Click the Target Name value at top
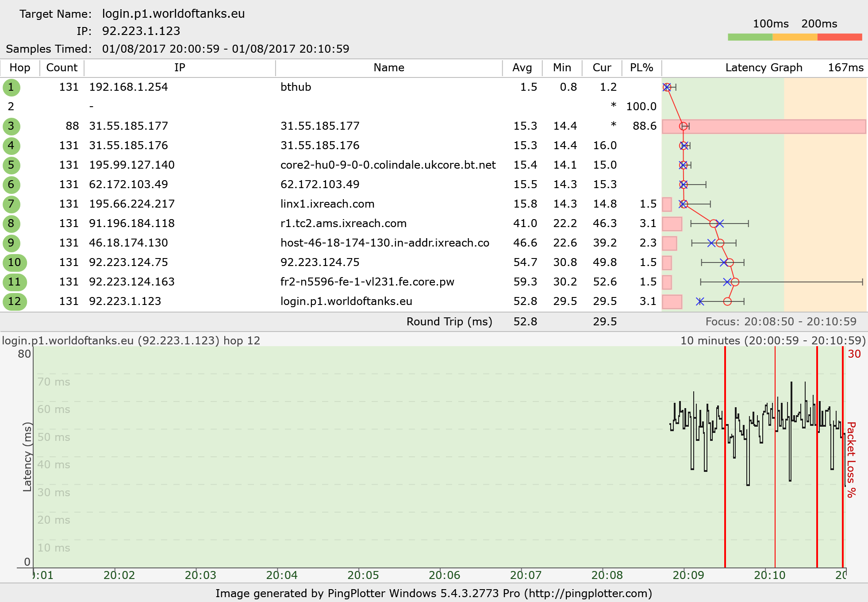The image size is (868, 602). (x=173, y=14)
